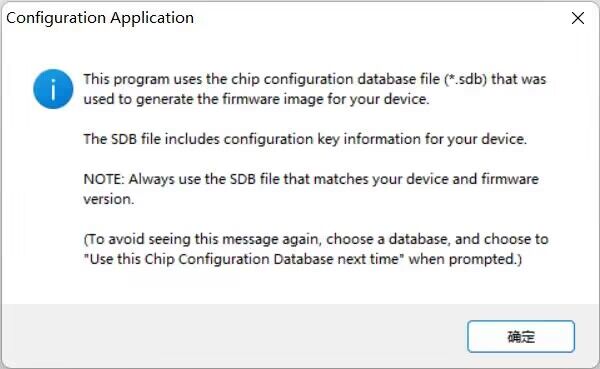Close the Configuration Application dialog with X
The height and width of the screenshot is (369, 600).
point(578,18)
